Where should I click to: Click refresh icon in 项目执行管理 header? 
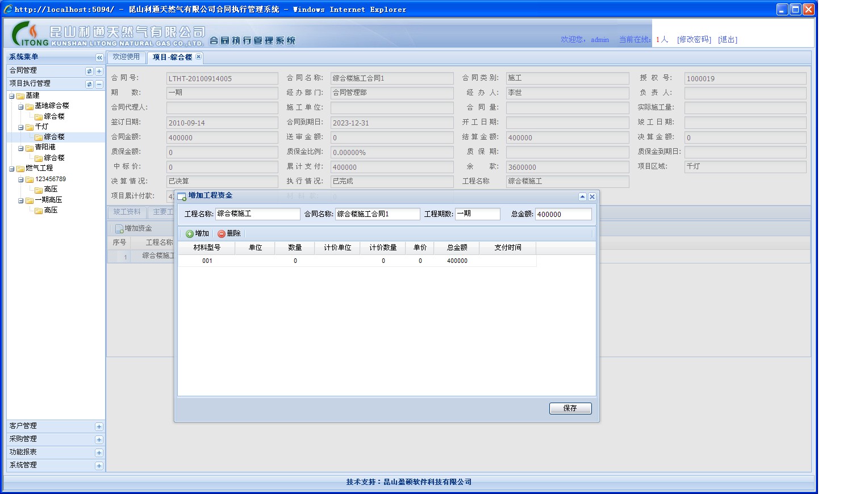pos(89,84)
